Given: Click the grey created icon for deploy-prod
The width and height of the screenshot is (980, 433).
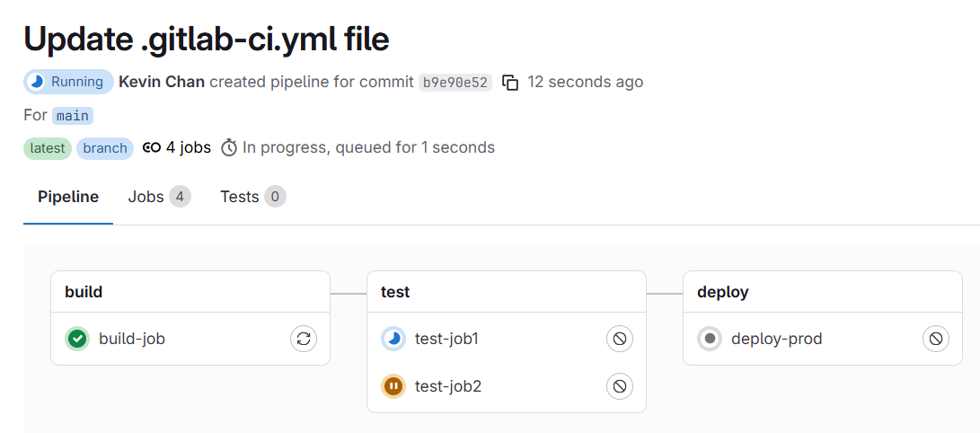Looking at the screenshot, I should 710,339.
